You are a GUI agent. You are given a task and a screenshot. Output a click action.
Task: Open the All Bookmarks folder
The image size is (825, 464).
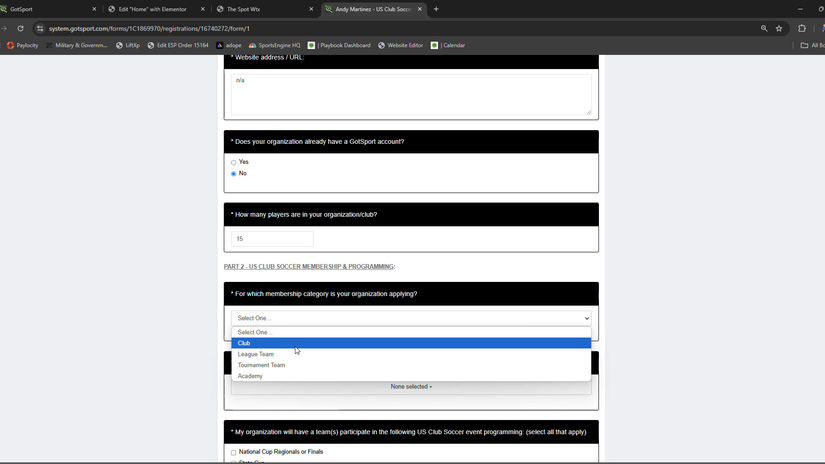pyautogui.click(x=812, y=45)
